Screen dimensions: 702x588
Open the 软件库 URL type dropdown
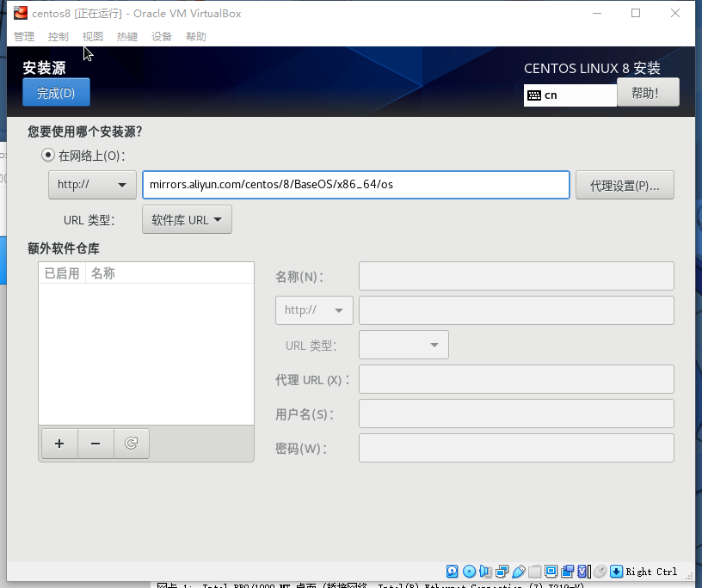tap(187, 219)
